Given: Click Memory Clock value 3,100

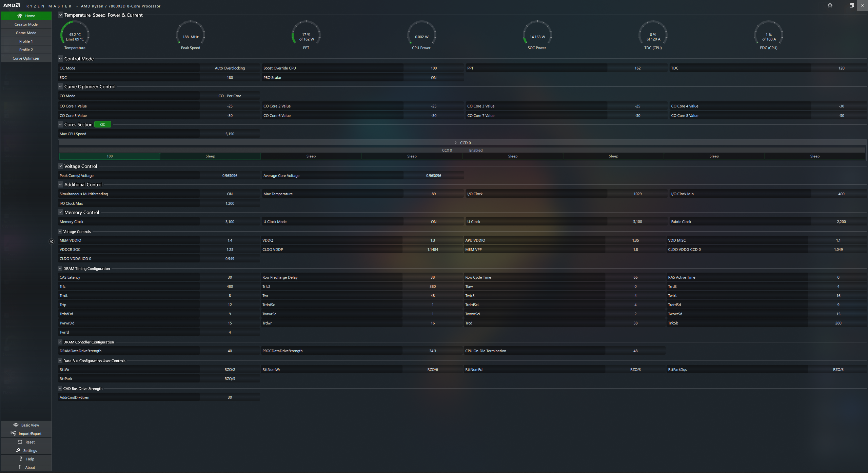Looking at the screenshot, I should 230,222.
